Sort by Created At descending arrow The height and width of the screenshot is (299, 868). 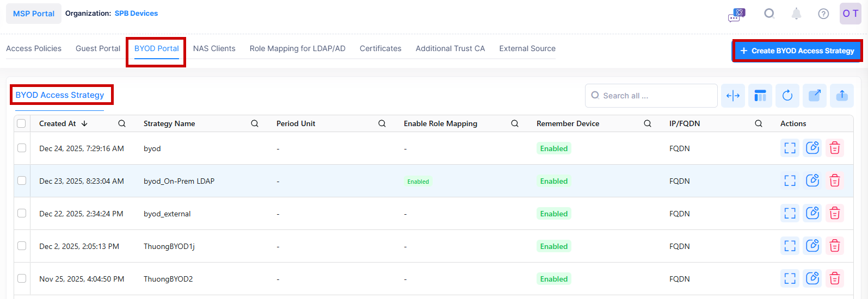[84, 123]
